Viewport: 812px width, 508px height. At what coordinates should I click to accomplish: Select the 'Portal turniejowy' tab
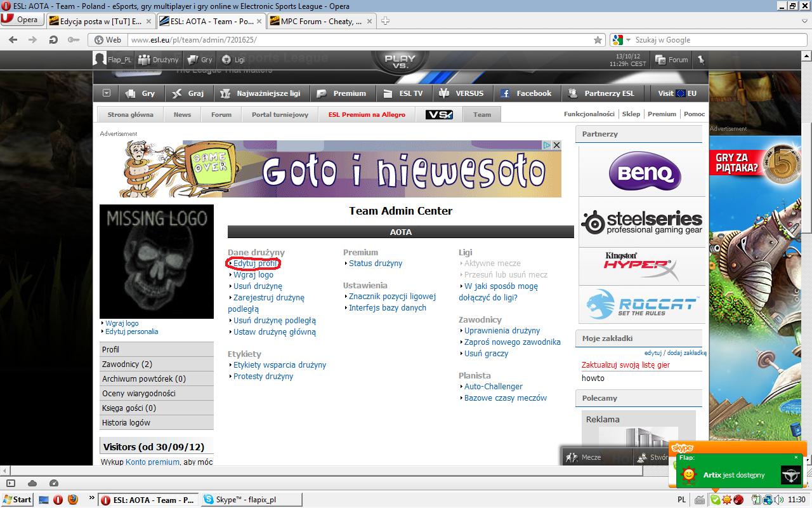tap(280, 114)
